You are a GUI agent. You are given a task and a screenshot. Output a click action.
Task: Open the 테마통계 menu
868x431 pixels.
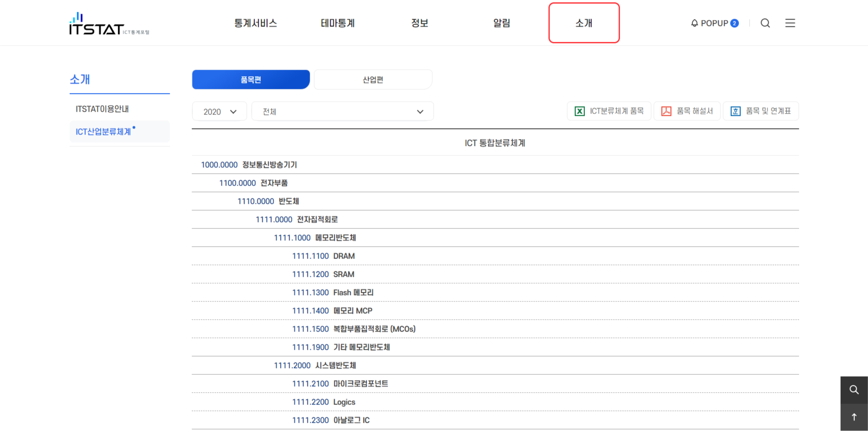[x=338, y=23]
